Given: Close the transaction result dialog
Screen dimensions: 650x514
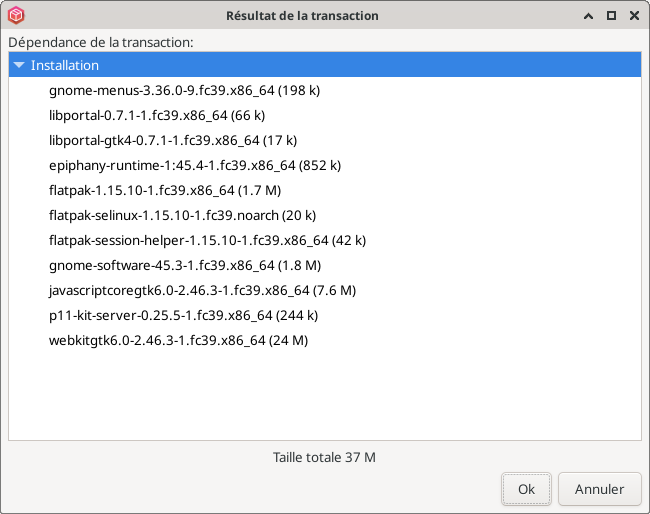Looking at the screenshot, I should click(634, 16).
